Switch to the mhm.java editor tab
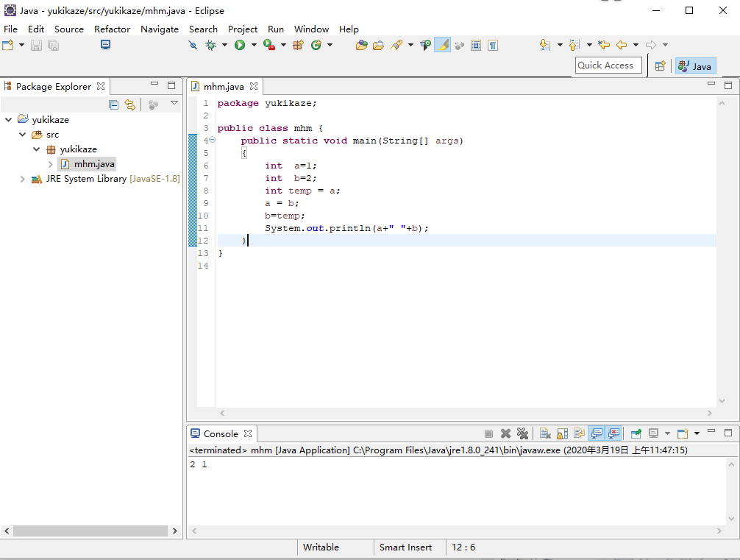The height and width of the screenshot is (560, 740). 224,87
